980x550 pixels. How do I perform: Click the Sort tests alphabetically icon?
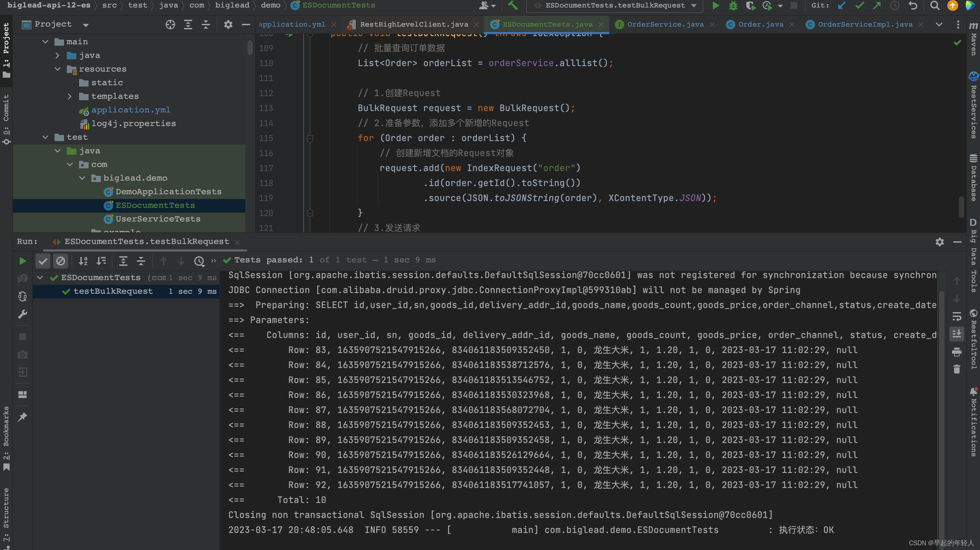point(82,260)
